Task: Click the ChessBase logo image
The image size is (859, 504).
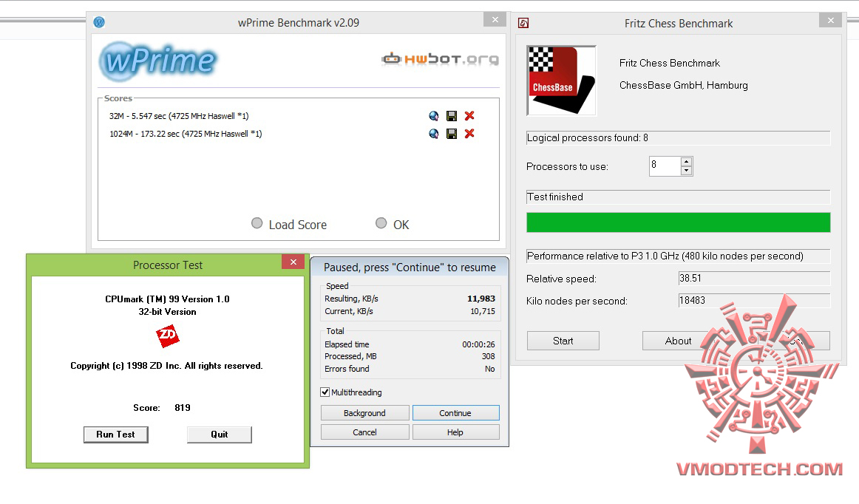Action: 562,81
